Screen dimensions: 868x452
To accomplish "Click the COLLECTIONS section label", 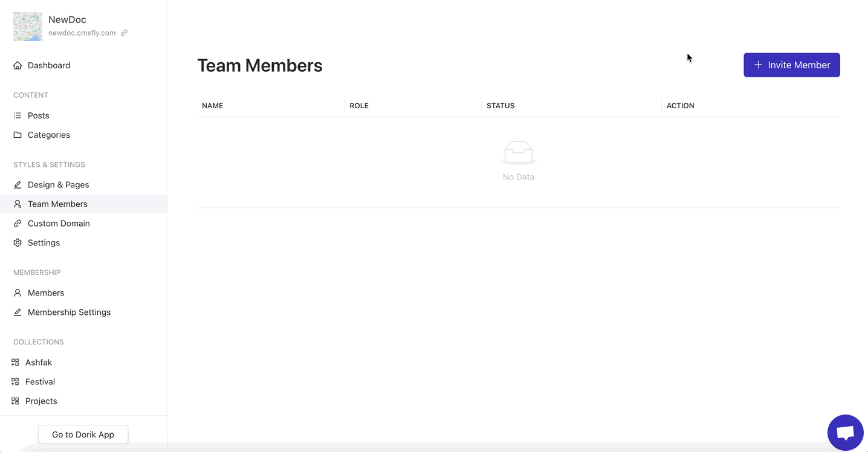I will (x=39, y=342).
